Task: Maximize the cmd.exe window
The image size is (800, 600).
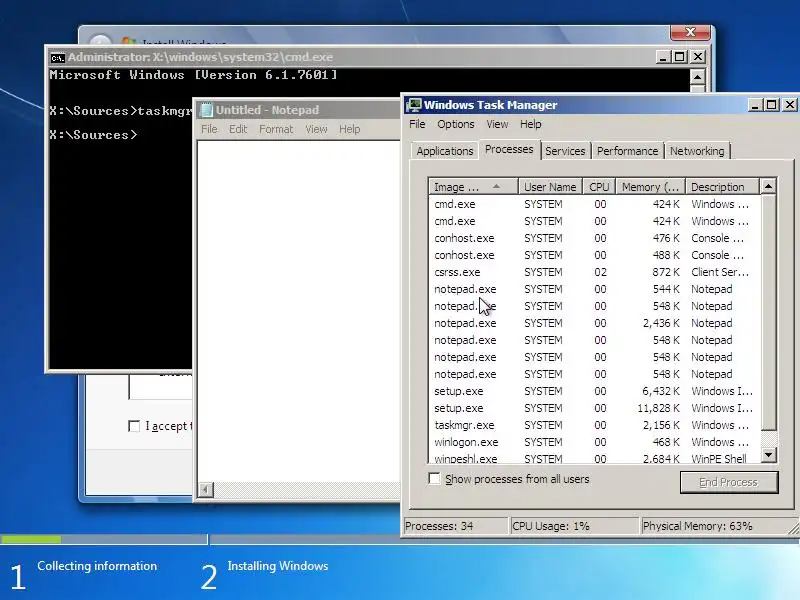Action: click(680, 57)
